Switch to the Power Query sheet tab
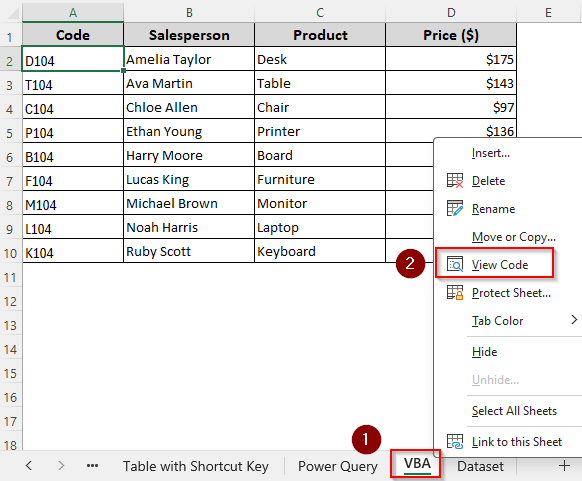The image size is (582, 481). tap(338, 466)
